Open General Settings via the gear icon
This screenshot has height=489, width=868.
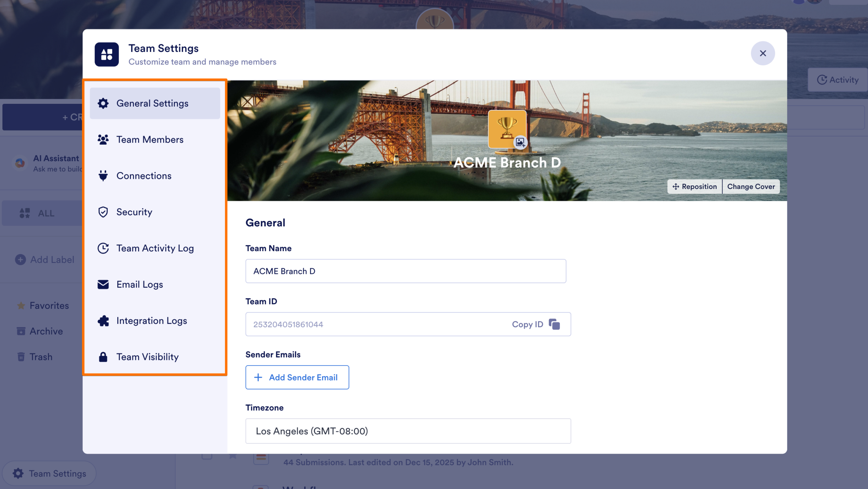(x=104, y=104)
